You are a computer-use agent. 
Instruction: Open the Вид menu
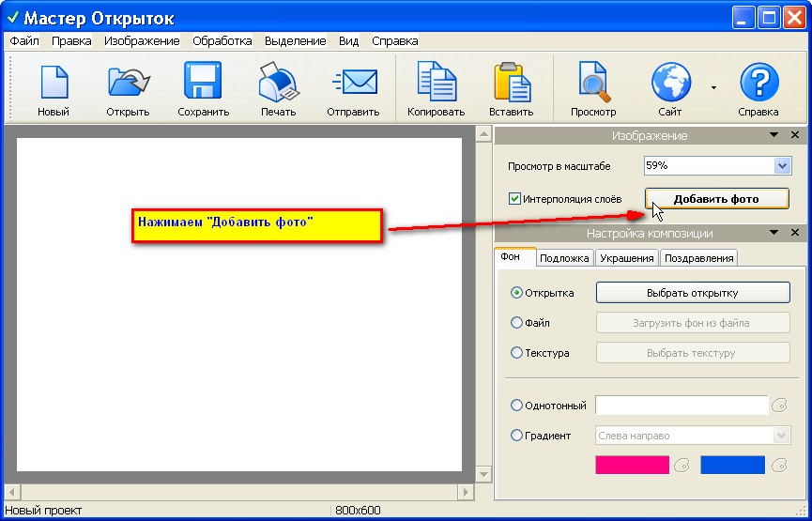tap(348, 41)
